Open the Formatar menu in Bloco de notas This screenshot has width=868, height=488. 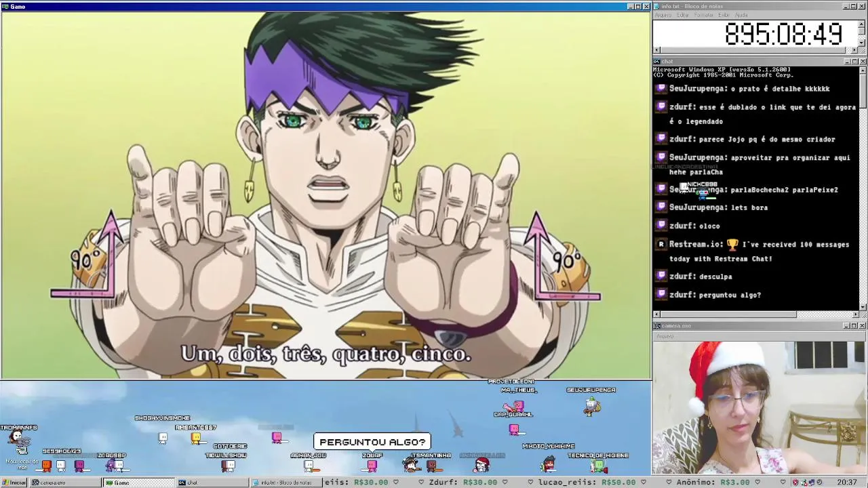(704, 15)
